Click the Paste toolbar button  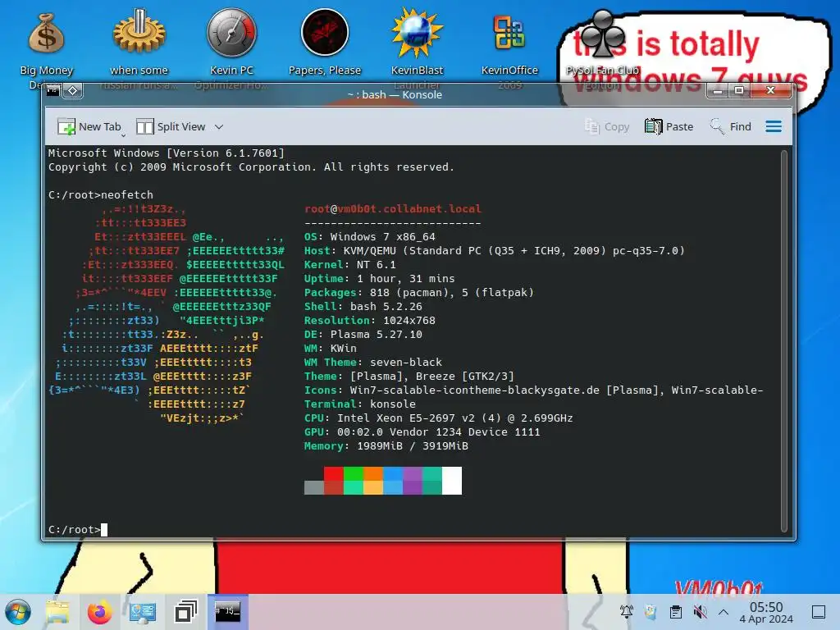pyautogui.click(x=669, y=127)
